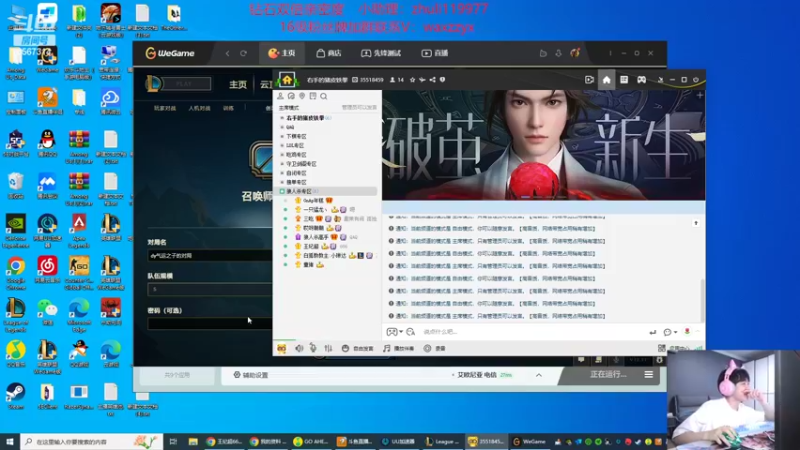Open speaking mode selector in YY bar

pos(357,348)
